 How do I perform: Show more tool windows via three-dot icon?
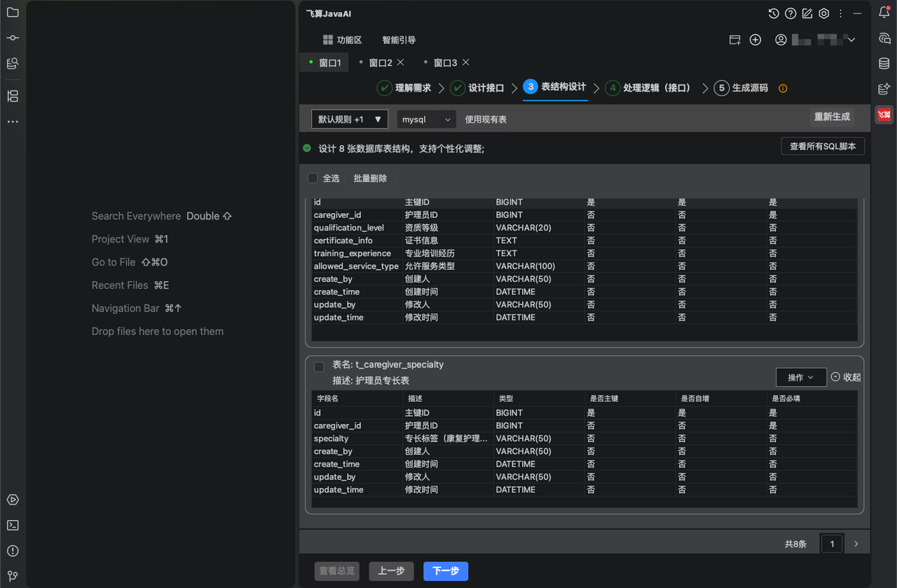point(13,122)
